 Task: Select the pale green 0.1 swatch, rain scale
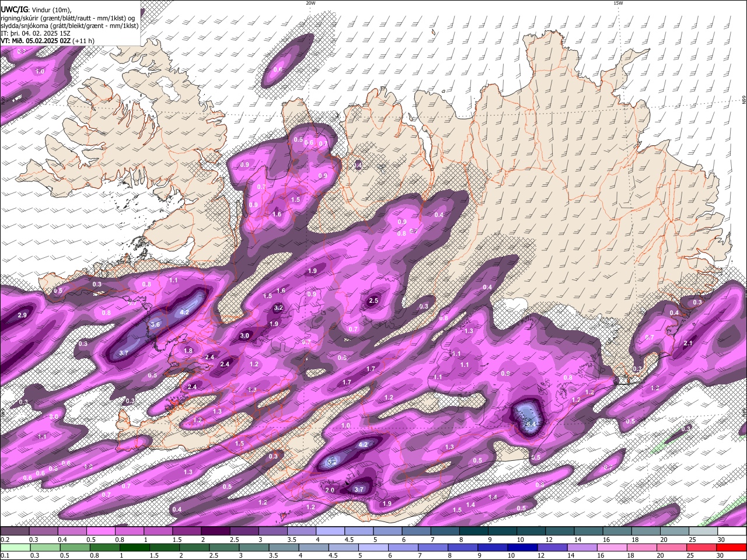(x=15, y=548)
